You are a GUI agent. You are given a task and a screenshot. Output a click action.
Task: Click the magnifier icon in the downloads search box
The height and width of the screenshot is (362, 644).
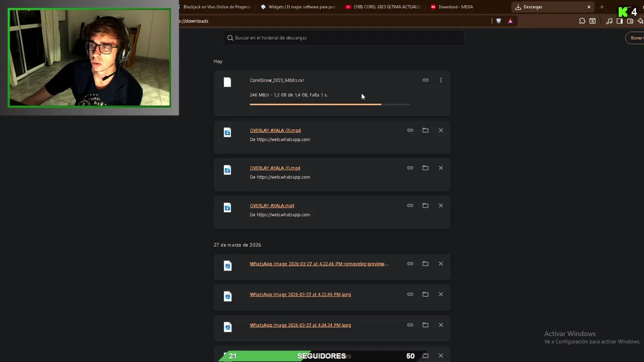pyautogui.click(x=230, y=38)
